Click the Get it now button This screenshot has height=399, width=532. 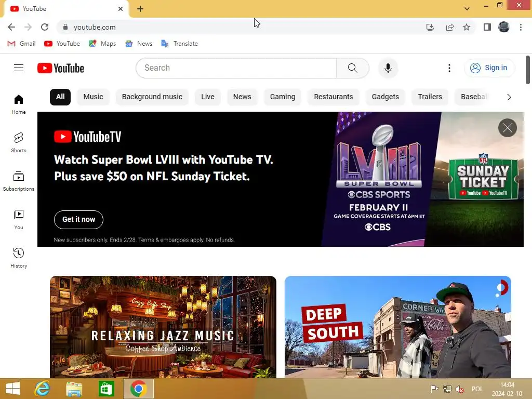[78, 220]
